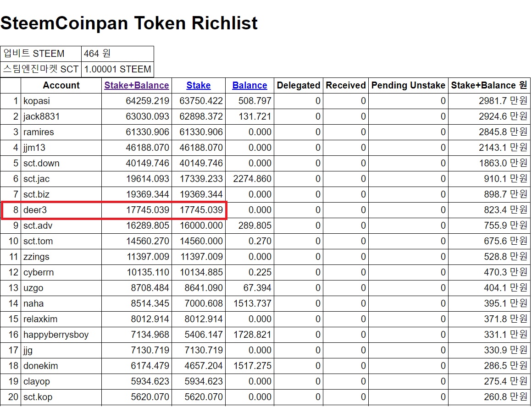Select the SteemCoinpan Token Richlist heading
The width and height of the screenshot is (532, 407).
[129, 23]
